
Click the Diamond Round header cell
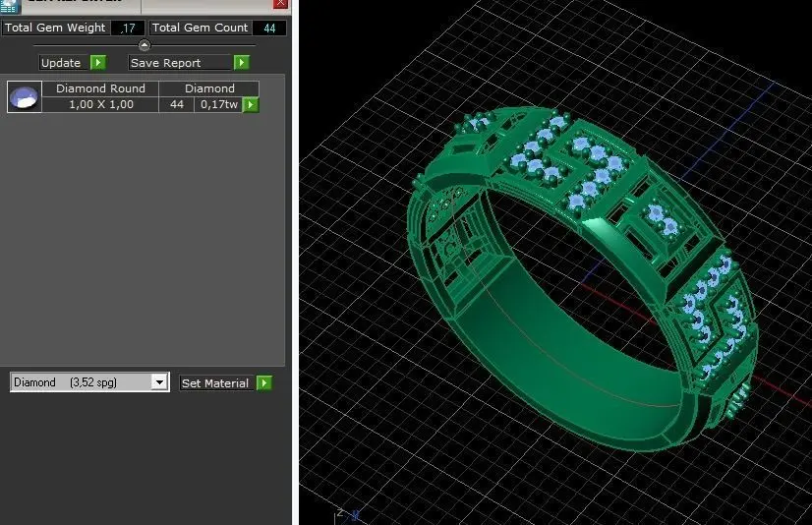(100, 88)
